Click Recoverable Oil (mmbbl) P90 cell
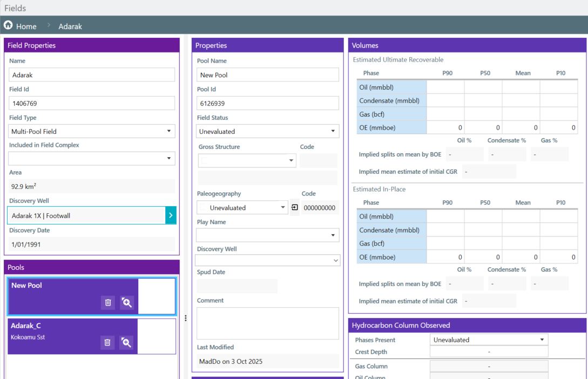This screenshot has height=379, width=588. click(x=445, y=87)
